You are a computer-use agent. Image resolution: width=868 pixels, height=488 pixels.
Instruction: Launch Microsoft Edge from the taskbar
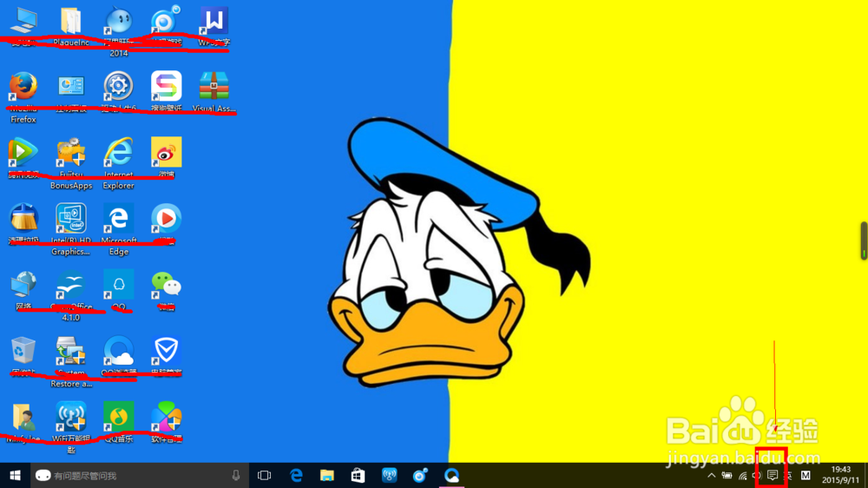pyautogui.click(x=296, y=475)
